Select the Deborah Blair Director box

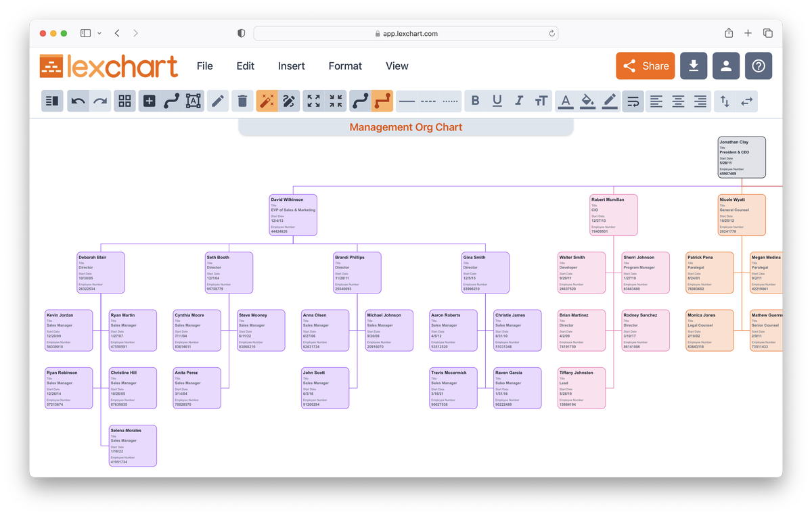coord(101,273)
